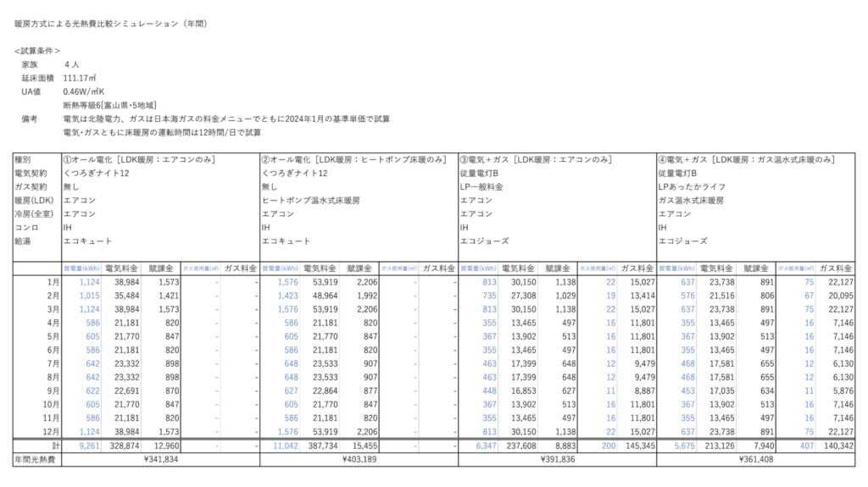Viewport: 868px width, 487px height.
Task: Click header ④電気＋ガス [LDK暖房：ガス温水式床暖のみ]
Action: (x=747, y=160)
